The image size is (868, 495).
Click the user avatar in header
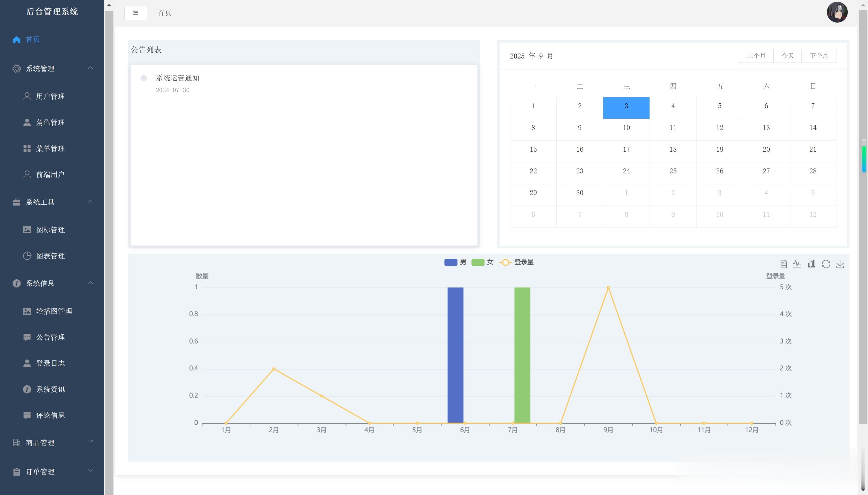tap(837, 12)
